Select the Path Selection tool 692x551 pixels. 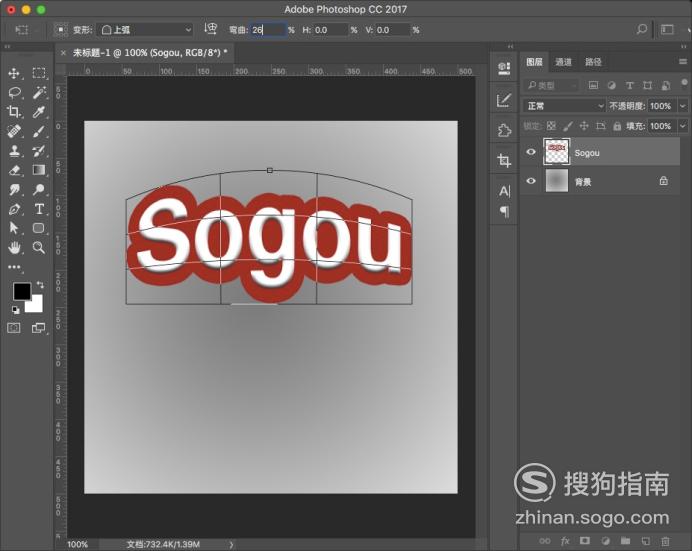(14, 228)
